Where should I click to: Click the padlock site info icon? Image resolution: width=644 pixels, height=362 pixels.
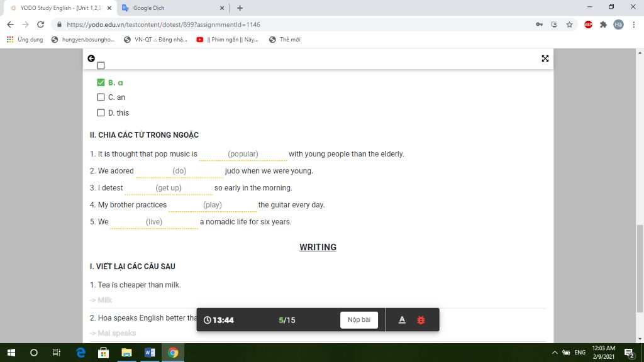tap(59, 25)
